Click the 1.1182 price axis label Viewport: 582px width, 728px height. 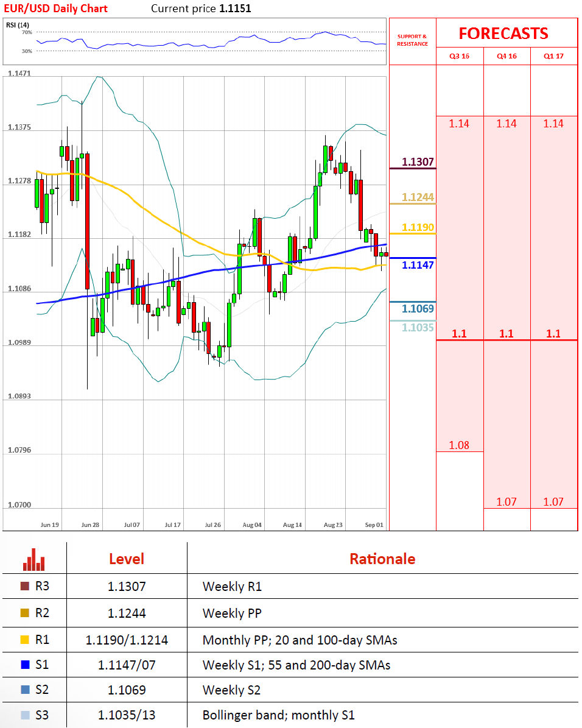click(19, 235)
